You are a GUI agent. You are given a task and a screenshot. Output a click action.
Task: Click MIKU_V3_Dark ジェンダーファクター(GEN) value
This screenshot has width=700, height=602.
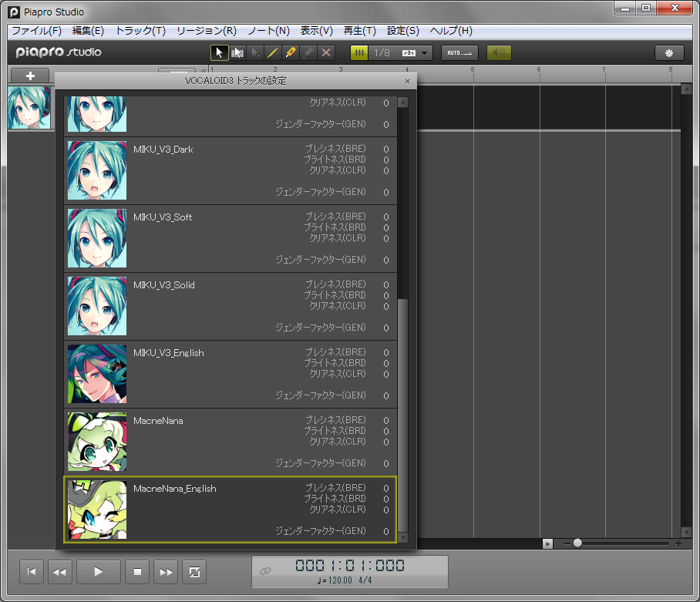click(x=386, y=193)
